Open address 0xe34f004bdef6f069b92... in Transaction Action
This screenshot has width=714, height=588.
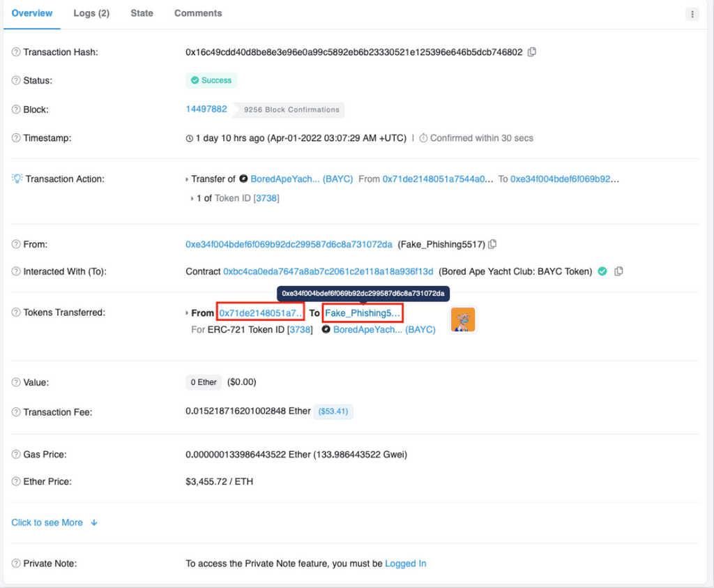pos(565,179)
